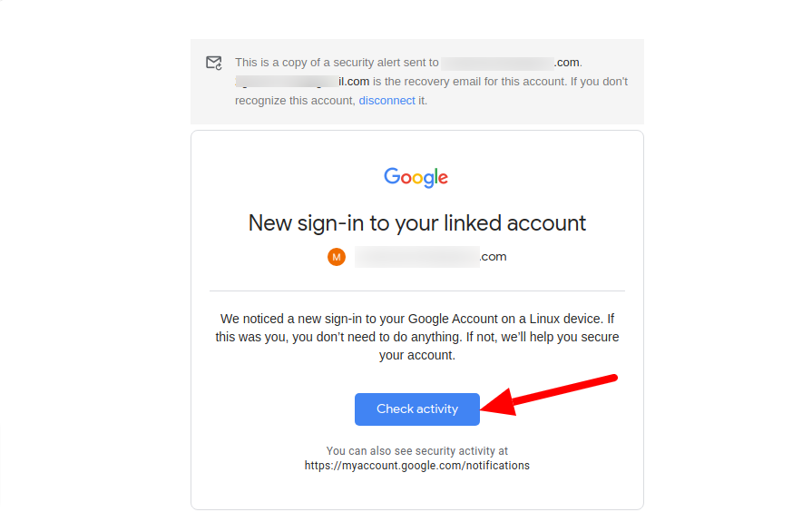
Task: Select the 'New sign-in to your linked account' heading
Action: 416,223
